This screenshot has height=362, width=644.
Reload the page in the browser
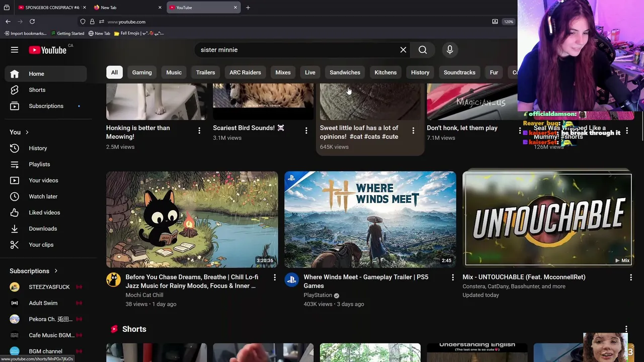[32, 22]
